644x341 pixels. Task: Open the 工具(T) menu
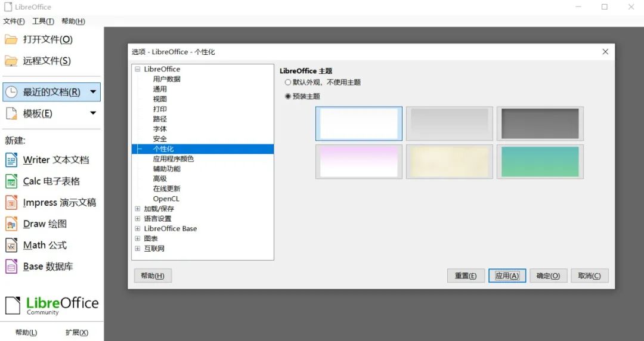point(43,21)
